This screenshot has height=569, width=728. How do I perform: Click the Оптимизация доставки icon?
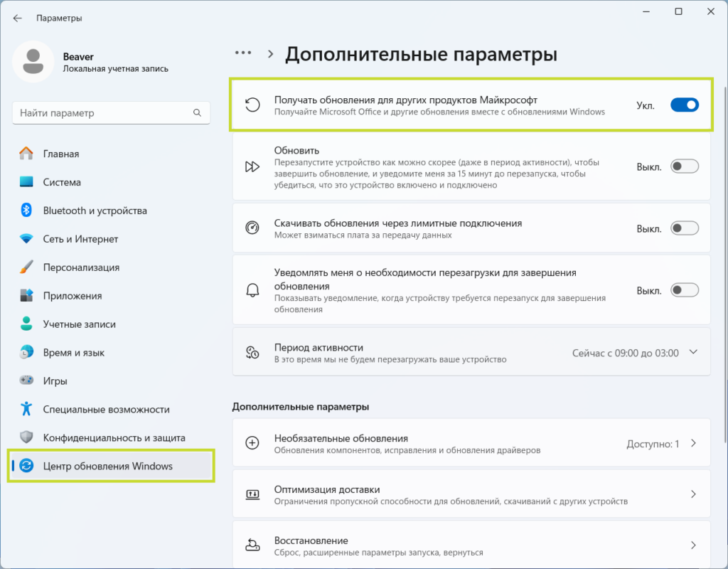click(x=252, y=494)
